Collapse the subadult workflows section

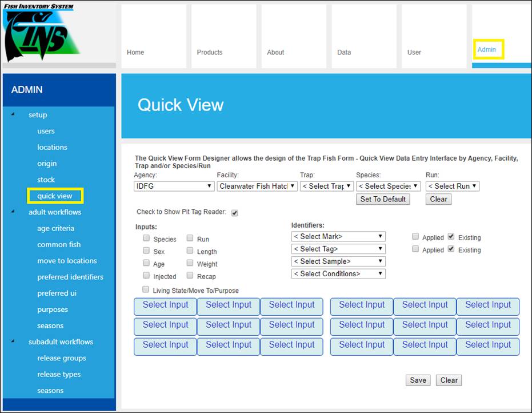pos(13,341)
